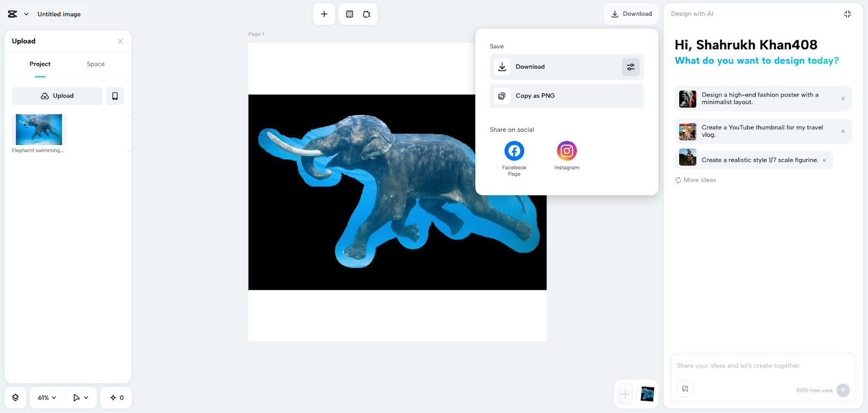Viewport: 868px width, 413px height.
Task: Click the background tool icon in toolbar
Action: tap(349, 14)
